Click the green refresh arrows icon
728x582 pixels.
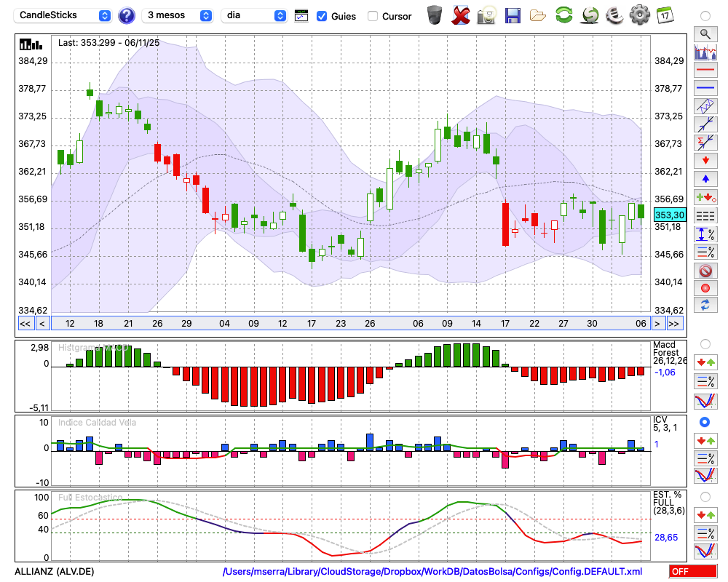click(x=563, y=15)
